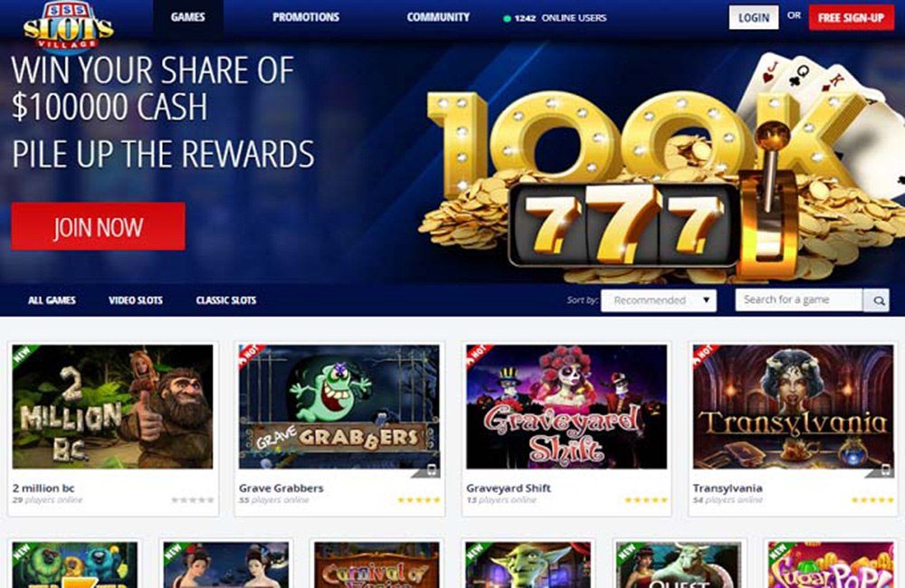Open the Sort by Recommended dropdown
905x588 pixels.
click(659, 300)
